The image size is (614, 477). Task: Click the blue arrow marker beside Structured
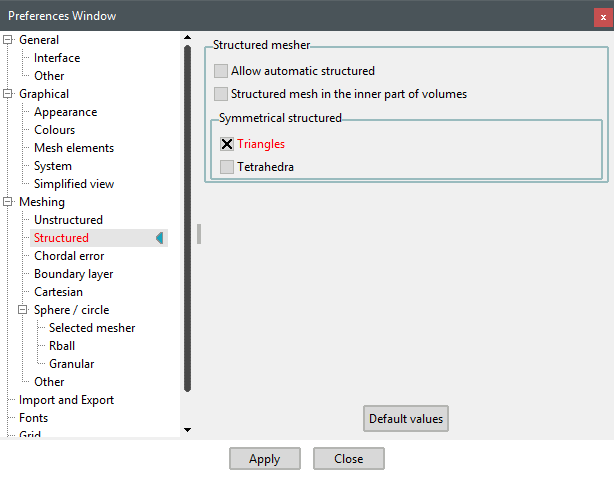click(x=159, y=238)
